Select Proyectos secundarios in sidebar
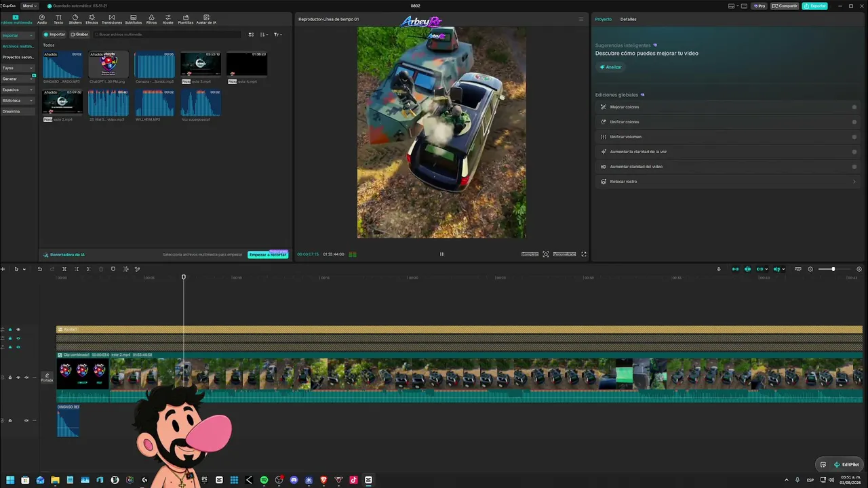The height and width of the screenshot is (488, 868). tap(18, 57)
